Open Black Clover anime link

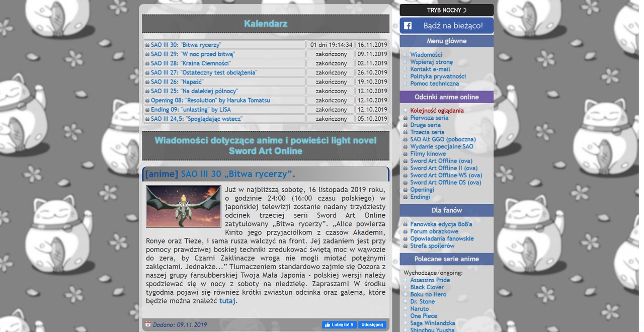pos(427,287)
